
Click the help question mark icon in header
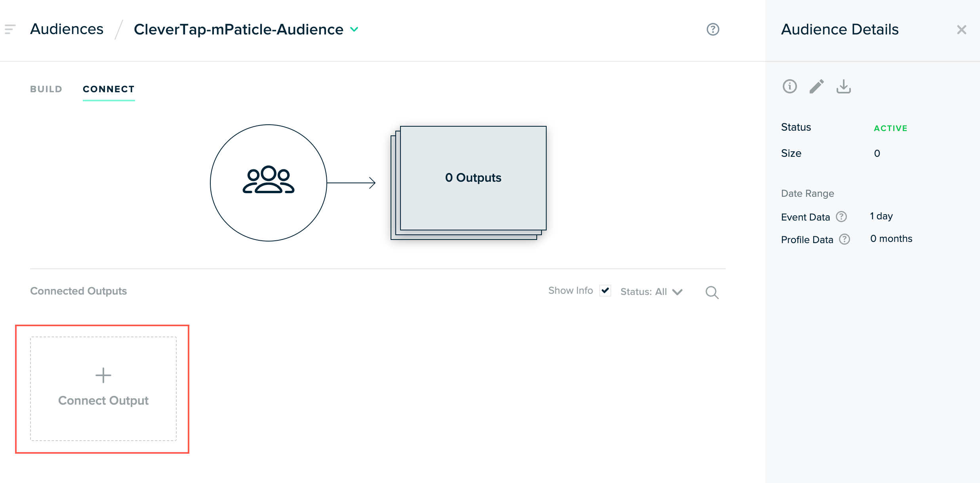pyautogui.click(x=713, y=29)
